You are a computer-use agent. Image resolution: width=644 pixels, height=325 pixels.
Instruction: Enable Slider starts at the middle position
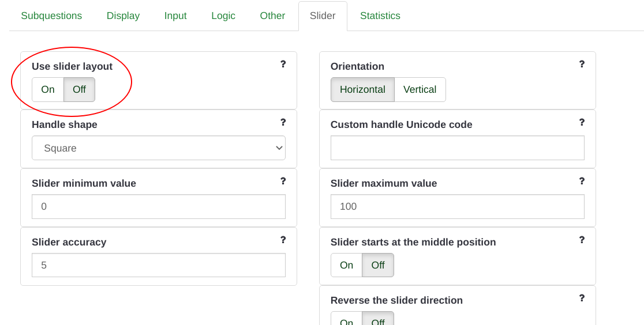point(346,265)
